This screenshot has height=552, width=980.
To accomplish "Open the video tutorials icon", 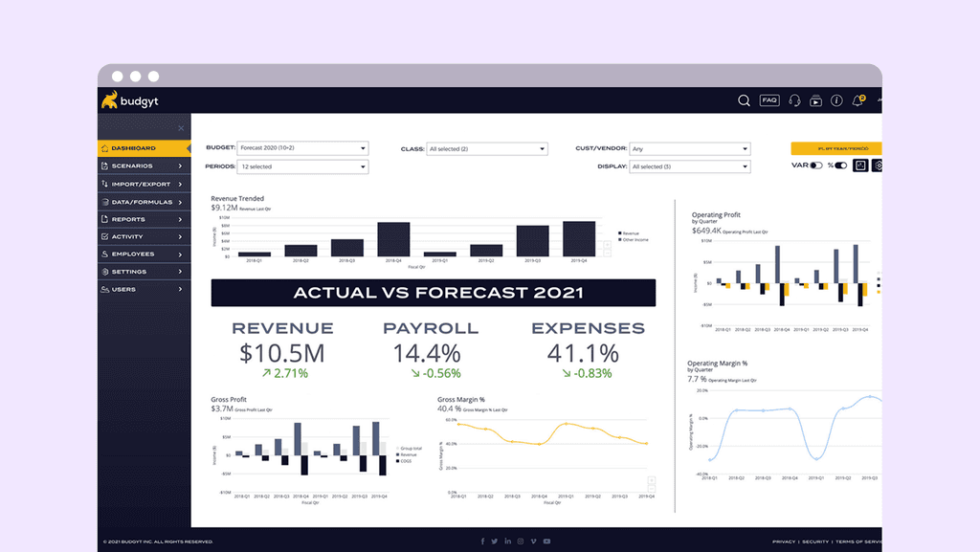I will (x=815, y=100).
